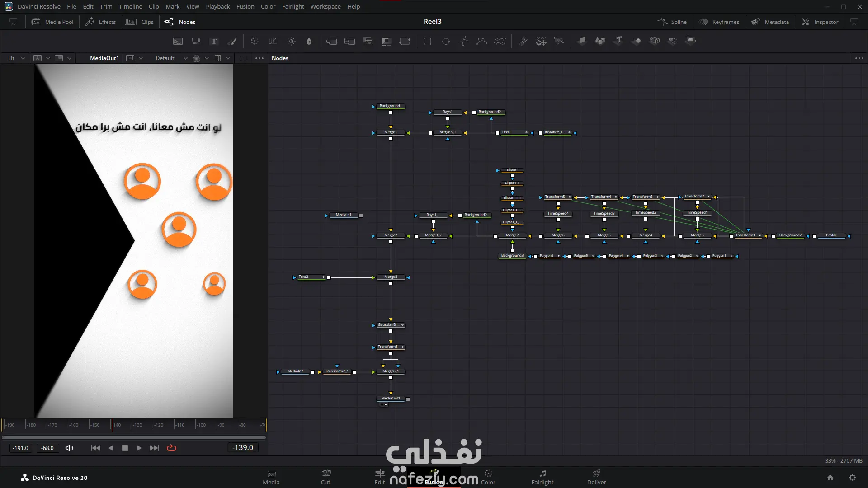Toggle audio mute speaker icon

coord(69,448)
